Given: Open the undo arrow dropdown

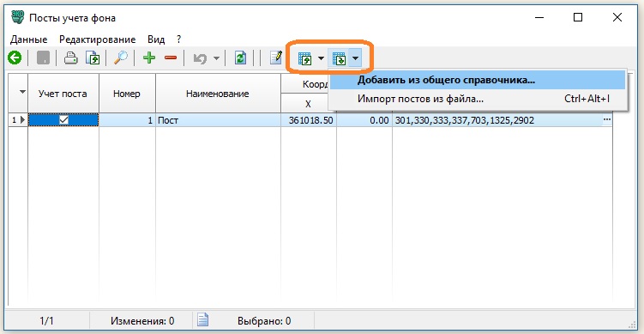Looking at the screenshot, I should 216,58.
